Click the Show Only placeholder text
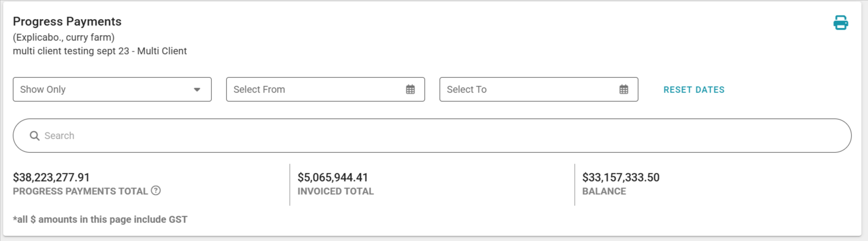This screenshot has height=241, width=868. [43, 90]
